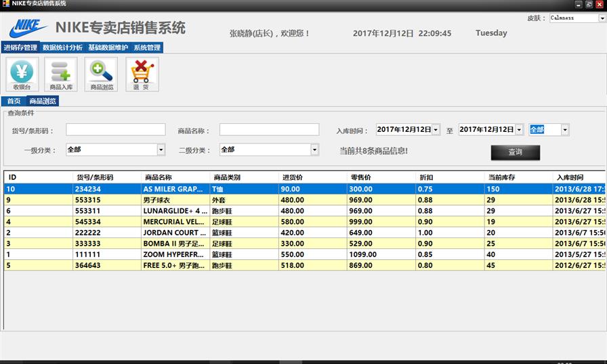Click barcode cell 333333

click(107, 244)
